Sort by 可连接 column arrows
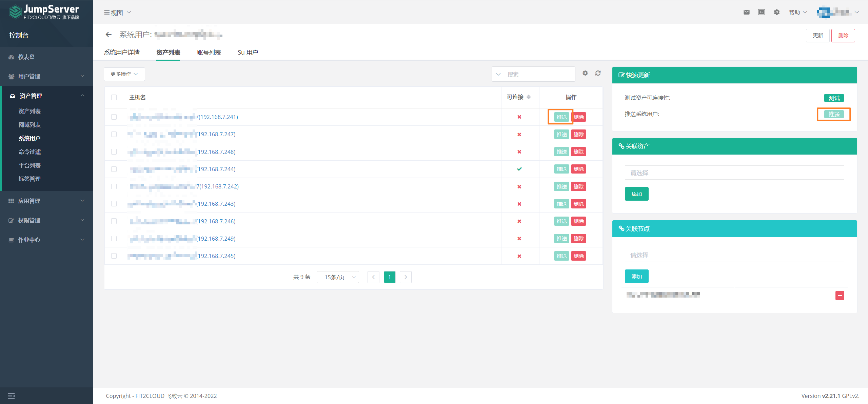This screenshot has width=868, height=404. [529, 97]
